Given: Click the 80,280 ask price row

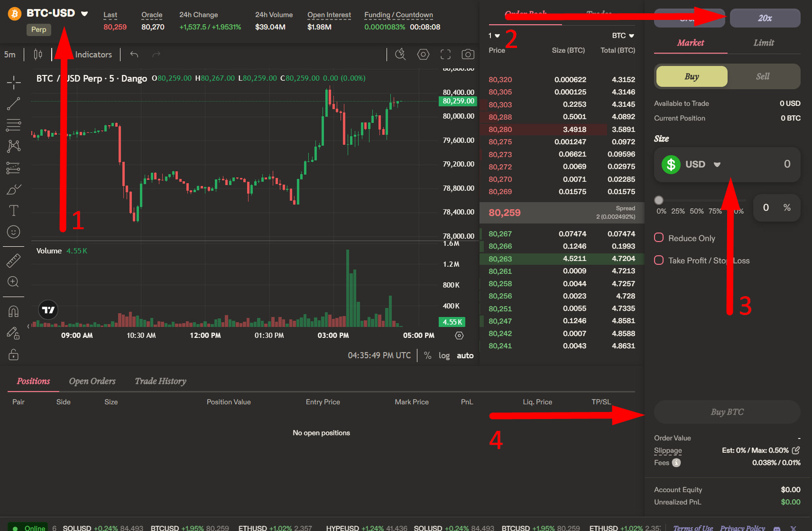Looking at the screenshot, I should coord(562,129).
